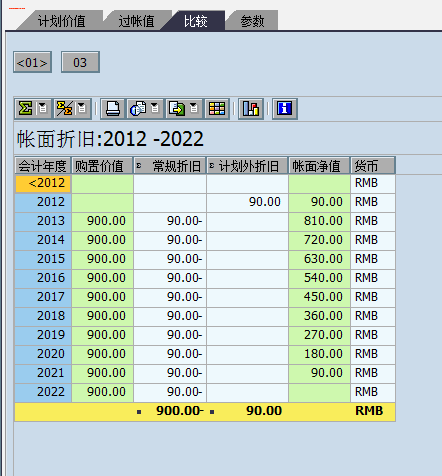The height and width of the screenshot is (476, 442).
Task: Click the Choose Layout grid icon
Action: tap(217, 109)
